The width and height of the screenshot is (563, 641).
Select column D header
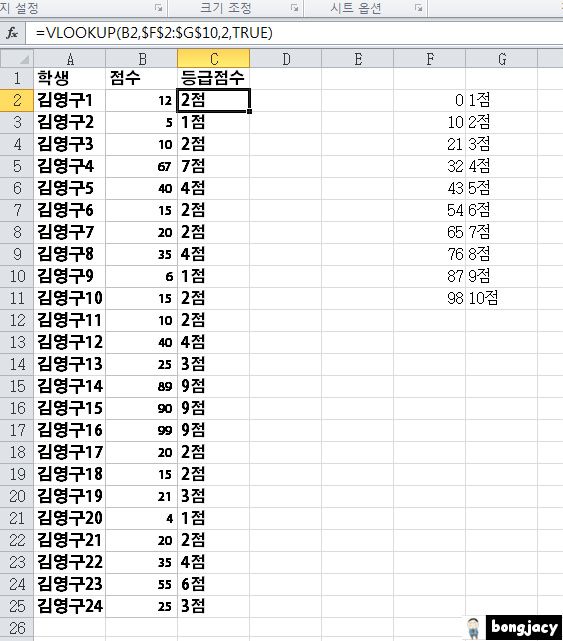(286, 59)
